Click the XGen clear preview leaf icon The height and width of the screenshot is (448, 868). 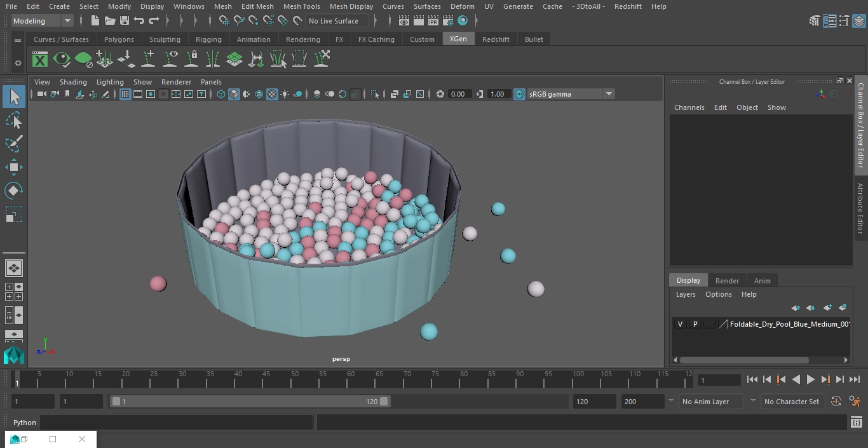(x=83, y=60)
